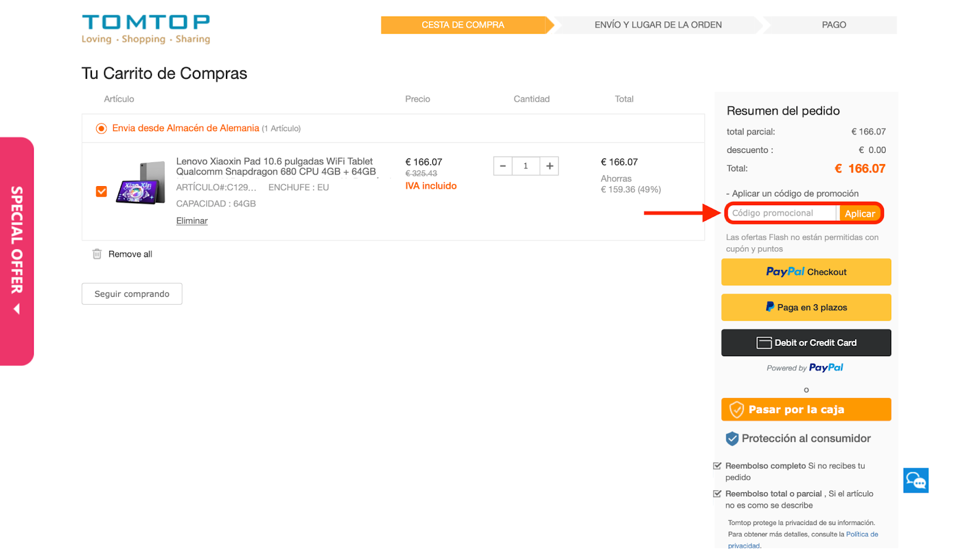This screenshot has width=980, height=549.
Task: Open the Lenovo Xiaoxin Pad product title
Action: point(276,166)
